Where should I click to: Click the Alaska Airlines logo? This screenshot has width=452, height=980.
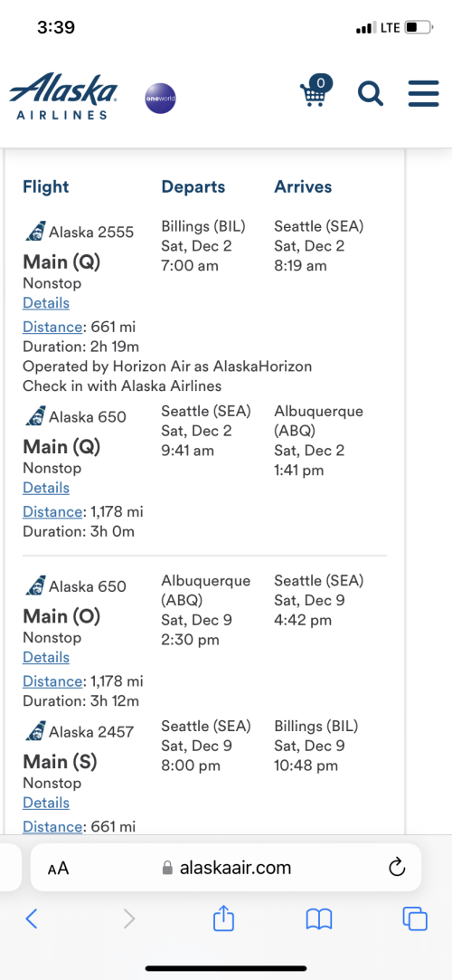tap(63, 96)
